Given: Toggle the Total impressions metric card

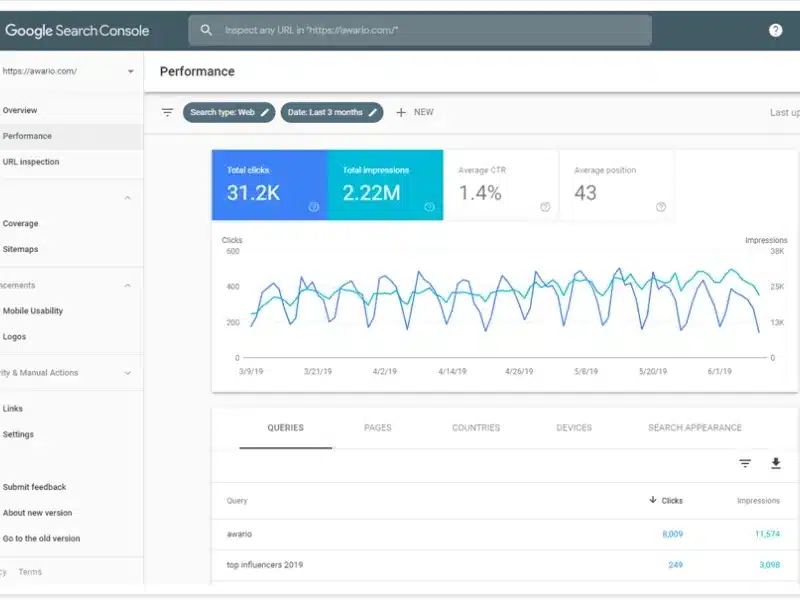Looking at the screenshot, I should tap(385, 185).
